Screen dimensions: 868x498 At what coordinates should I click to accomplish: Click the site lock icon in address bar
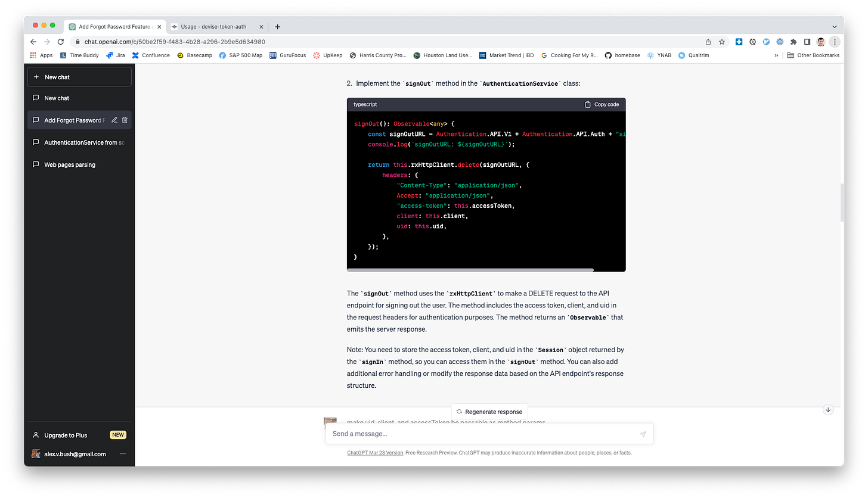click(x=77, y=42)
